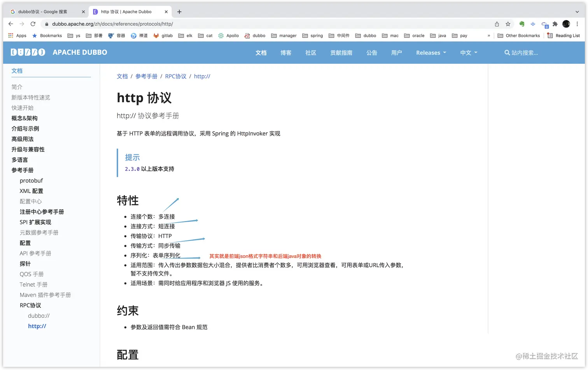Close the http 协议 Apache Dubbo tab

166,12
